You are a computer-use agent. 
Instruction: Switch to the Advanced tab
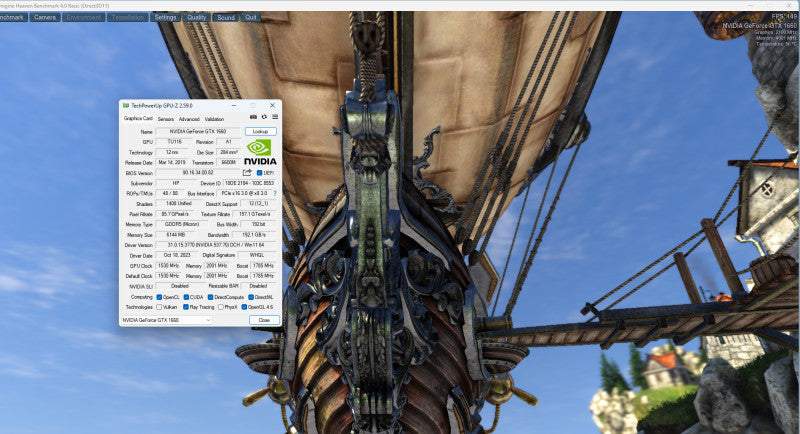189,119
